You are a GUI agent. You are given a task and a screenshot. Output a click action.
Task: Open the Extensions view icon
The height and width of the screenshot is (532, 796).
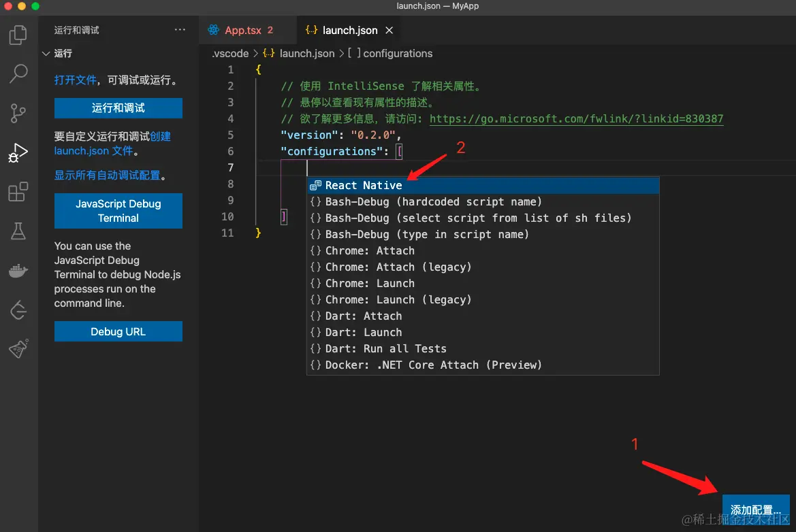[x=18, y=192]
